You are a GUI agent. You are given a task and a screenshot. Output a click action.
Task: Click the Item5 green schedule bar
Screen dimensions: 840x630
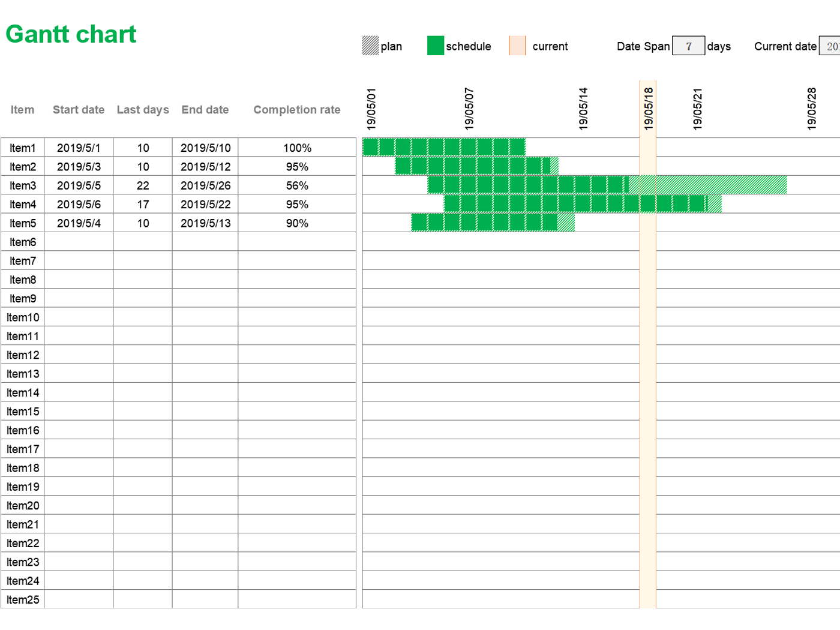click(x=485, y=223)
